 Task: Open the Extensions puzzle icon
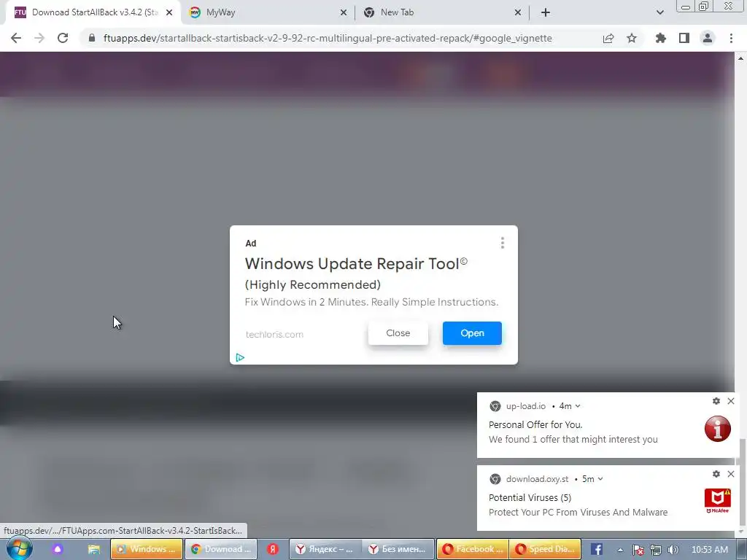point(661,38)
